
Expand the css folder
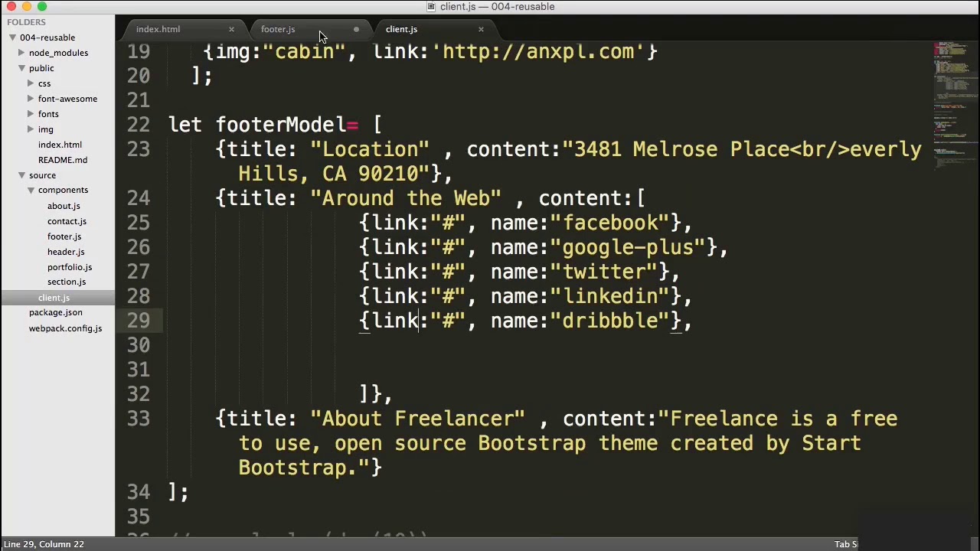[31, 83]
